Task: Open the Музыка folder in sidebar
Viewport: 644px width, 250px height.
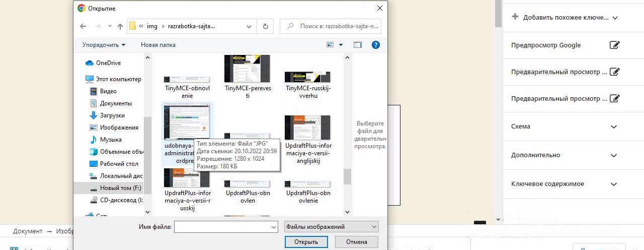Action: pos(110,140)
